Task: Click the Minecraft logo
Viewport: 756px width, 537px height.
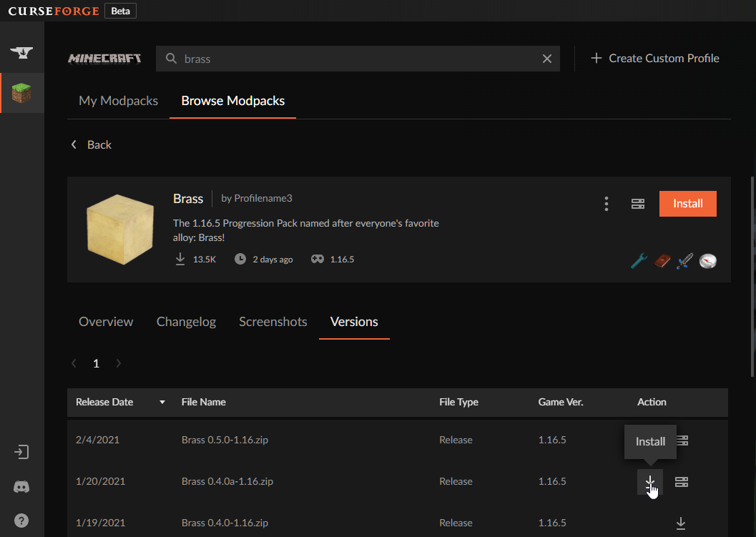Action: tap(104, 59)
